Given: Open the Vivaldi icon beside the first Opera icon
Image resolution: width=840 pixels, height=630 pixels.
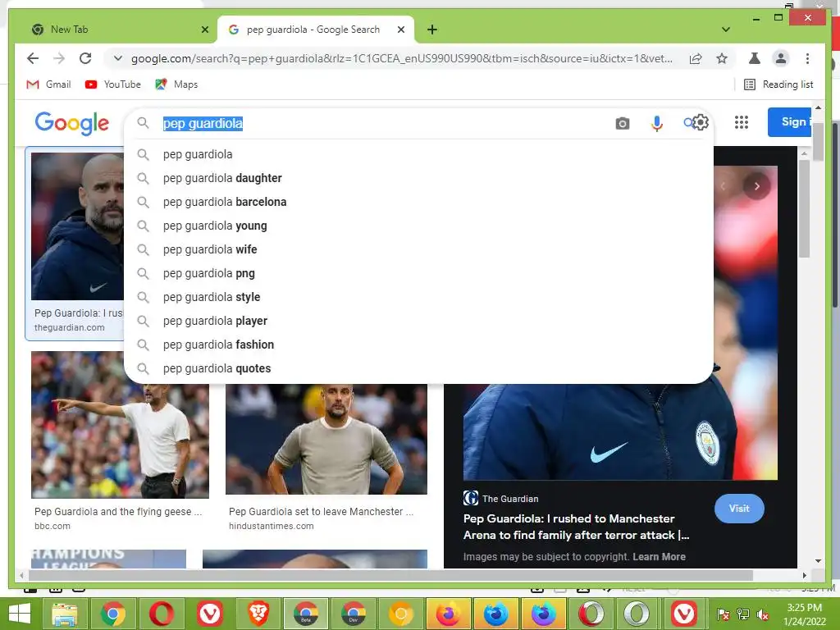Looking at the screenshot, I should tap(209, 614).
